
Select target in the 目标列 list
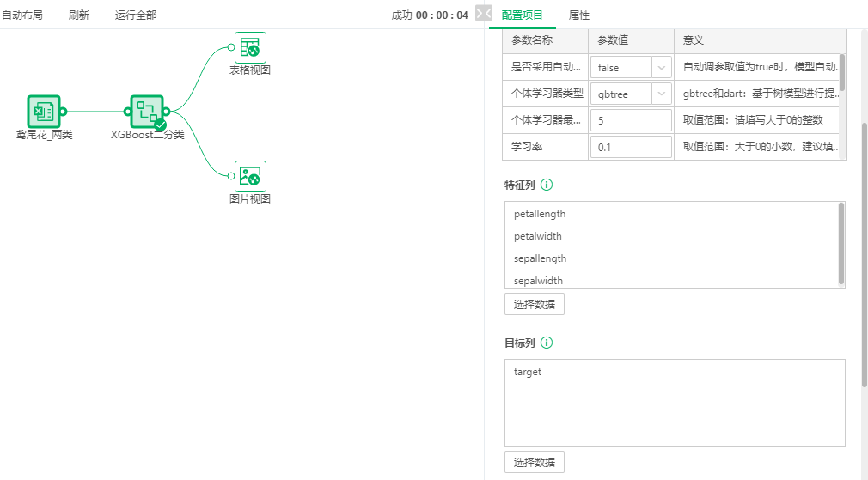[528, 372]
